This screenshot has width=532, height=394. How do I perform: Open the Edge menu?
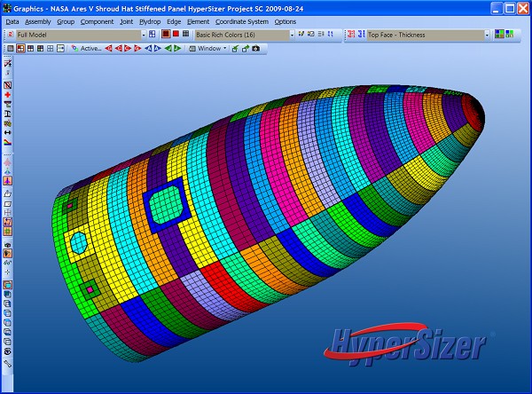tap(174, 21)
